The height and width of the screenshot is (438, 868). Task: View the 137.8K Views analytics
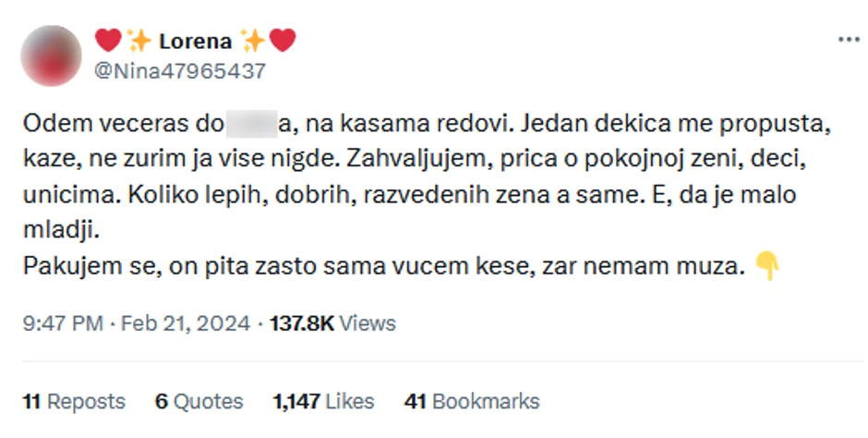click(x=332, y=323)
